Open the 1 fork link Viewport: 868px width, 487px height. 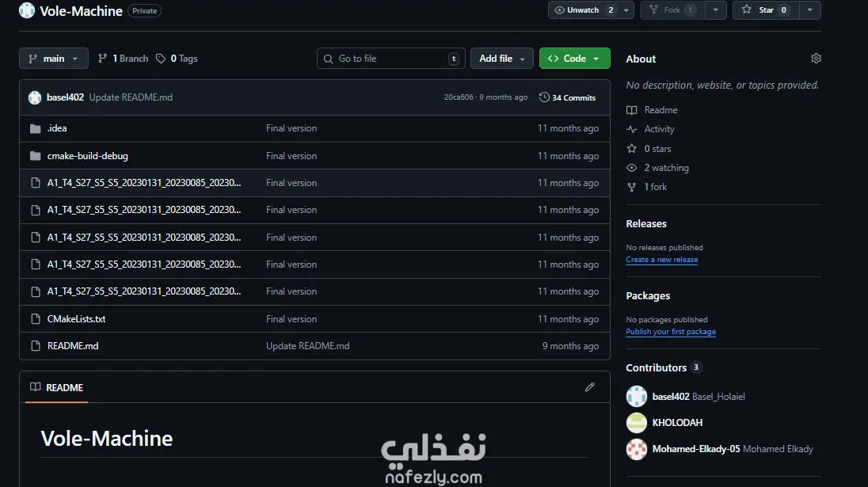(656, 187)
